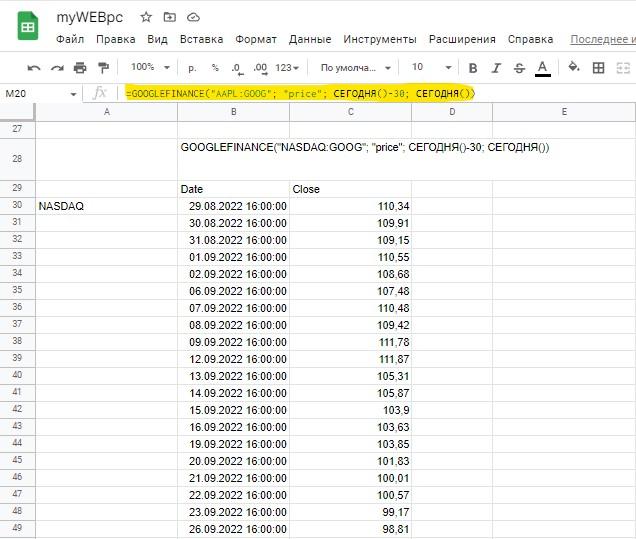This screenshot has height=539, width=636.
Task: Toggle italic formatting
Action: point(496,68)
